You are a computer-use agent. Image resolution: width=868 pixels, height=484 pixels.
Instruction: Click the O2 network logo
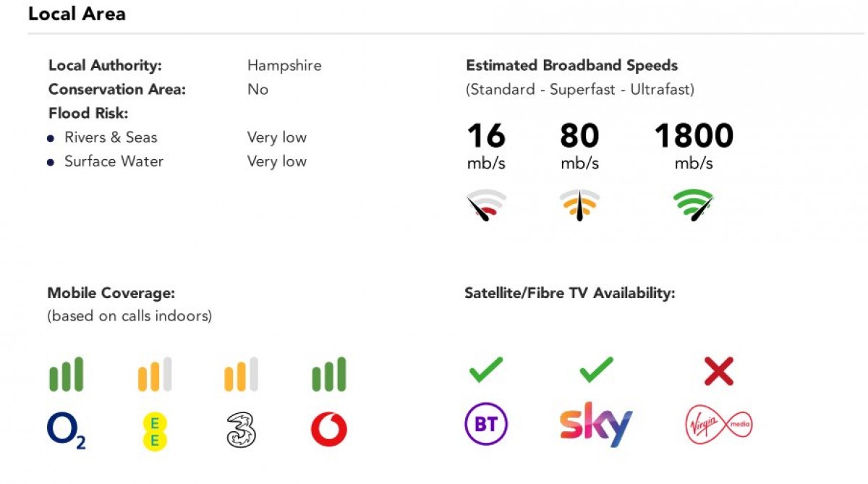(x=66, y=430)
